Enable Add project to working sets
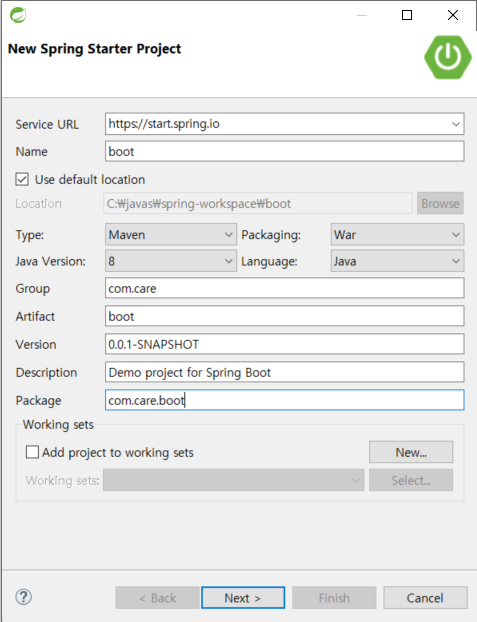Screen dimensions: 477x622 32,452
